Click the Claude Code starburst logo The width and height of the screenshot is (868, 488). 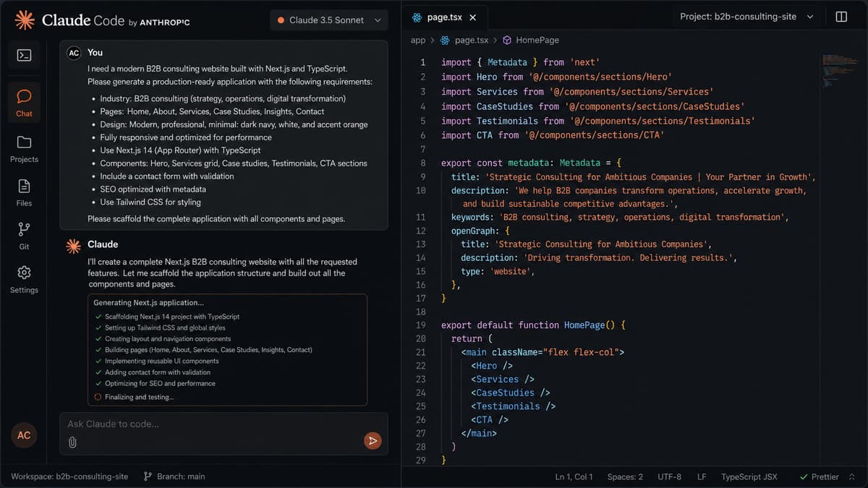25,20
